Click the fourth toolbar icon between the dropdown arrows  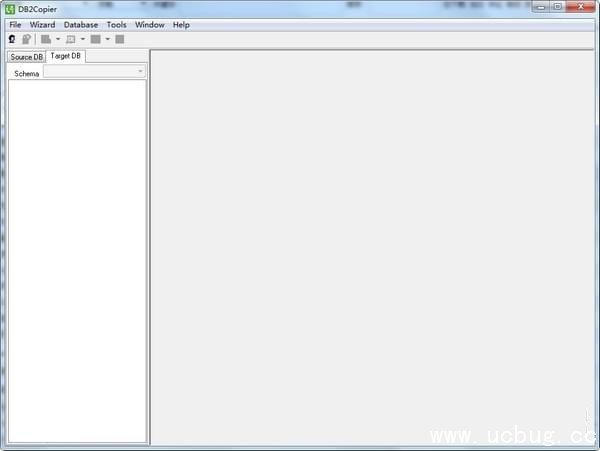[71, 39]
